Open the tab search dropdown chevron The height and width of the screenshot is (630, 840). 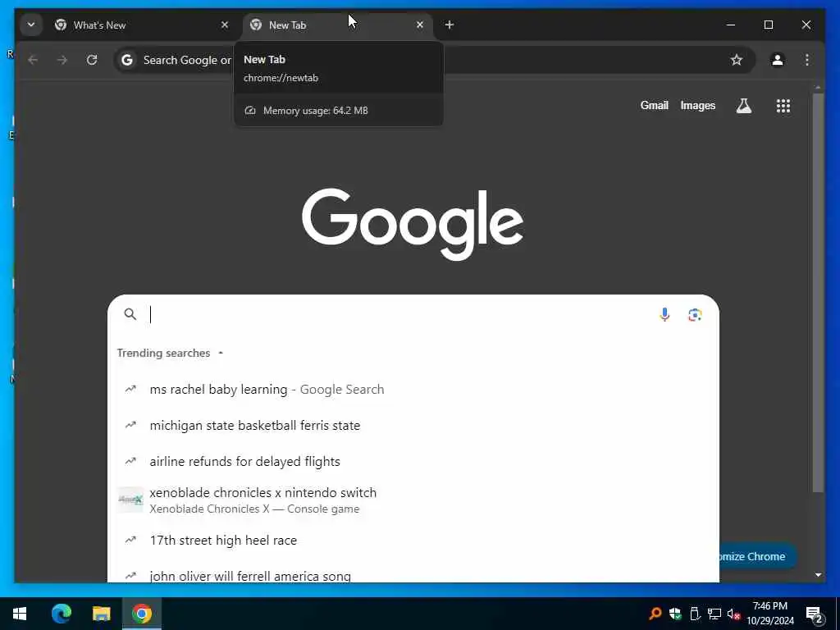[31, 25]
